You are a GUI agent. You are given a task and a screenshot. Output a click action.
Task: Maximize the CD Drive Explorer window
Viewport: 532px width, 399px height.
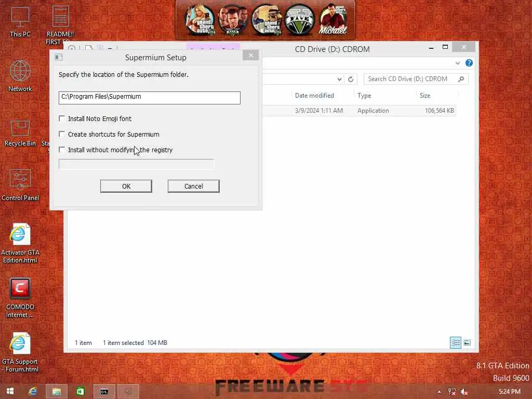click(x=445, y=47)
